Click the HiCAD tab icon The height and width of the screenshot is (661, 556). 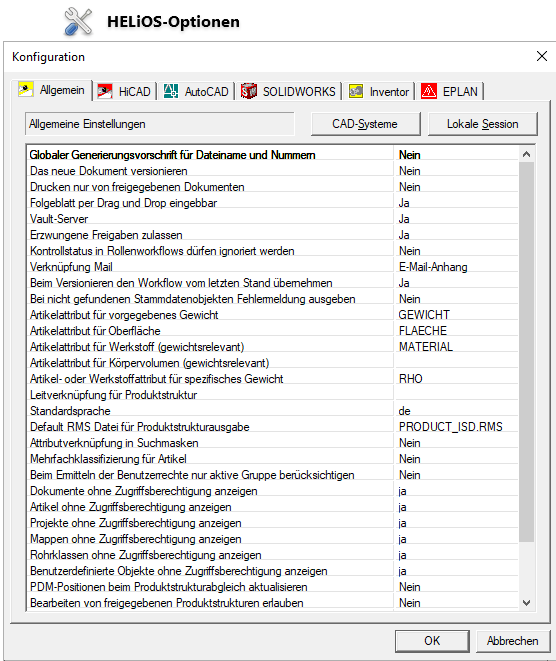click(x=105, y=91)
